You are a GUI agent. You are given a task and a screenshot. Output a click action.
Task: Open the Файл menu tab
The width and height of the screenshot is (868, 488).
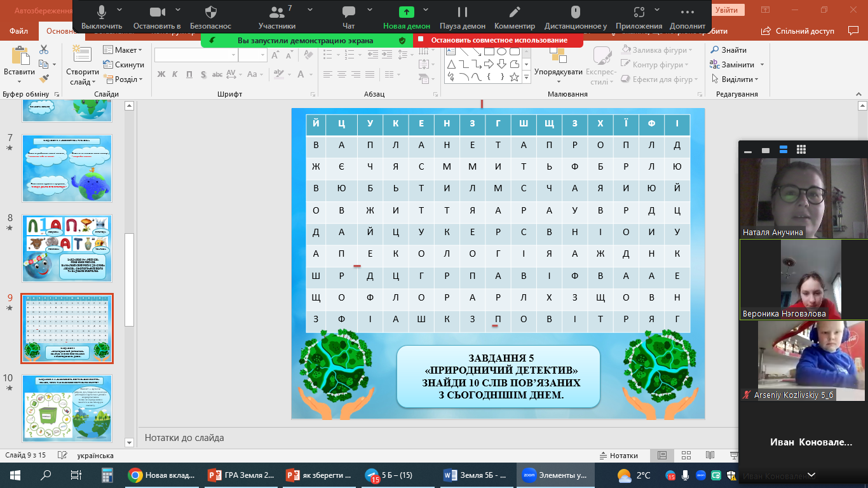point(19,31)
